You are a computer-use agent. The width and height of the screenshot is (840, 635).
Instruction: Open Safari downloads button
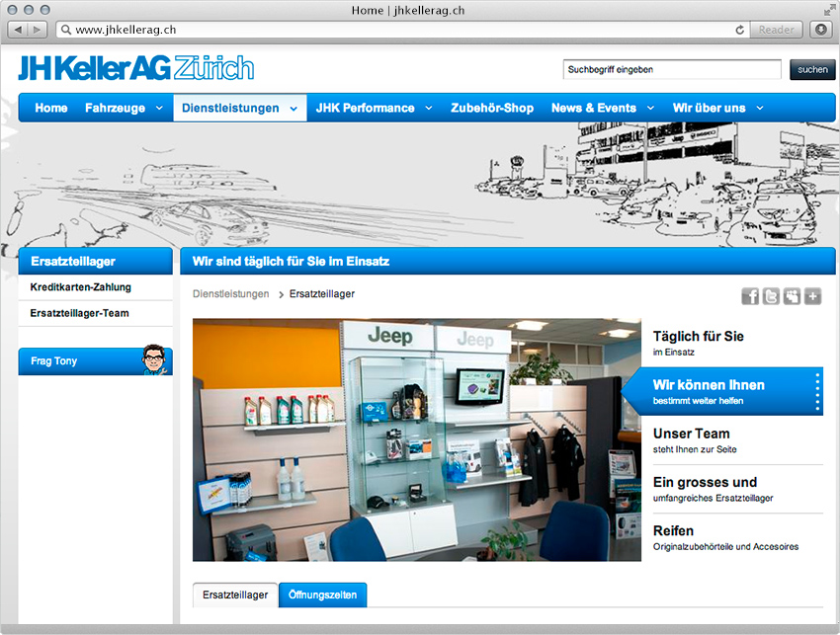click(820, 30)
